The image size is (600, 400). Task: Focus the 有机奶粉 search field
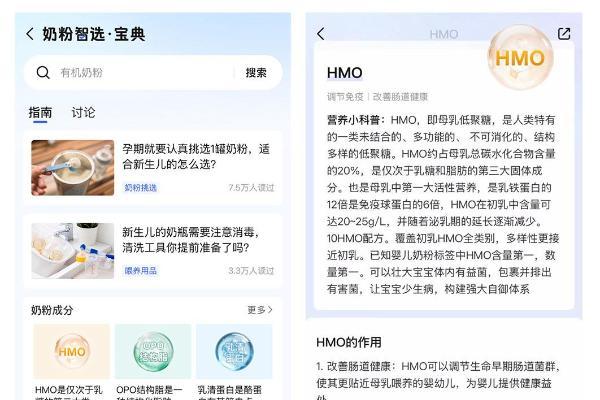pyautogui.click(x=145, y=72)
